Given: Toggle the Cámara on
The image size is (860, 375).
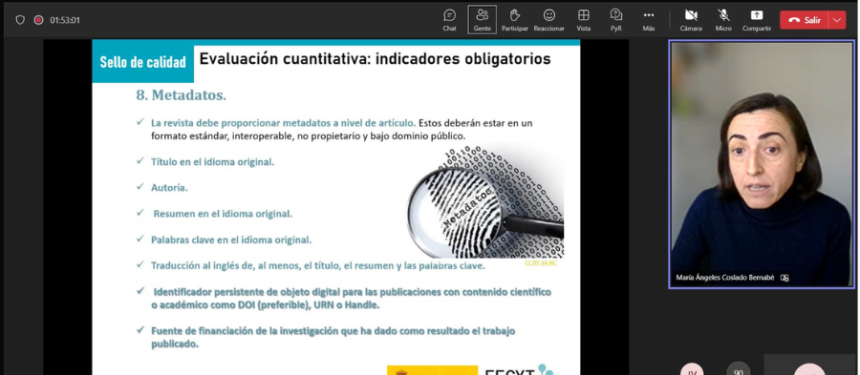Looking at the screenshot, I should pyautogui.click(x=691, y=20).
